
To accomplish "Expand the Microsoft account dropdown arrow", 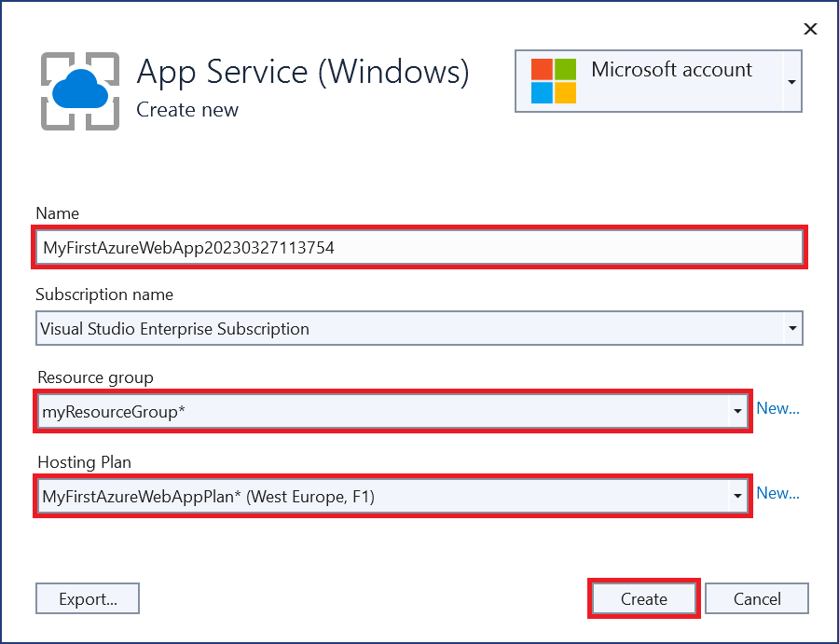I will tap(791, 82).
